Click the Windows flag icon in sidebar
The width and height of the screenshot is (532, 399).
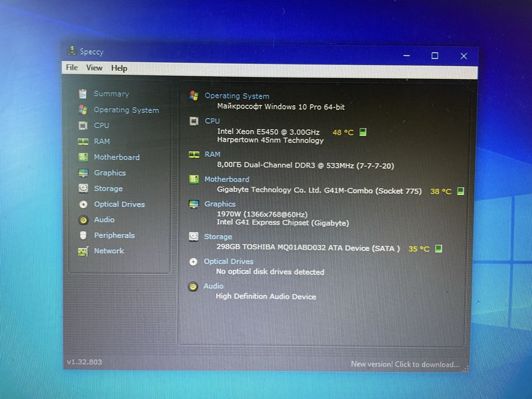click(83, 109)
